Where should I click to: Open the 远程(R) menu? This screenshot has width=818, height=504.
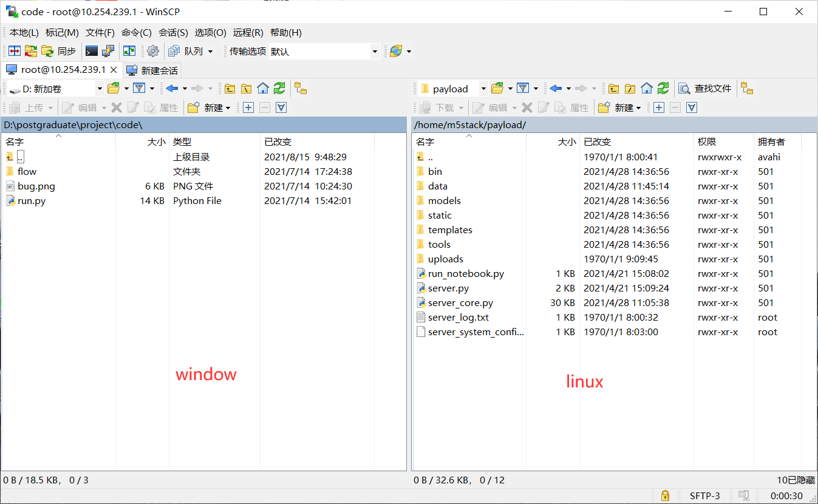coord(248,33)
